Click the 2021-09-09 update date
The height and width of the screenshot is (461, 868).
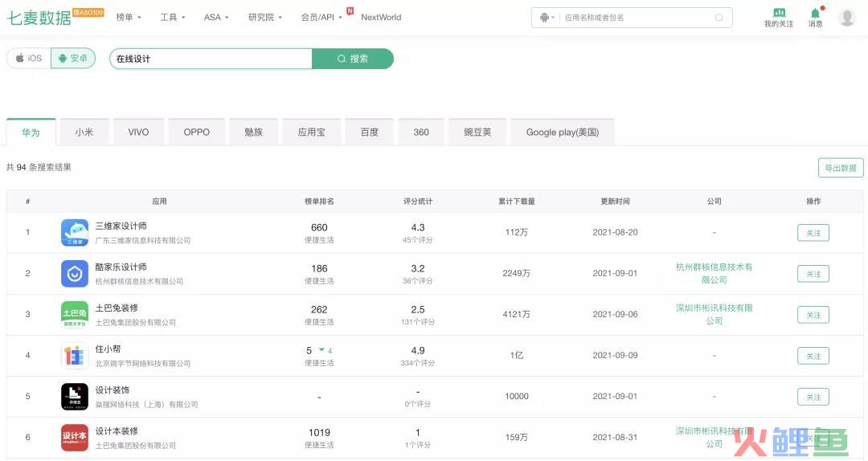coord(615,355)
